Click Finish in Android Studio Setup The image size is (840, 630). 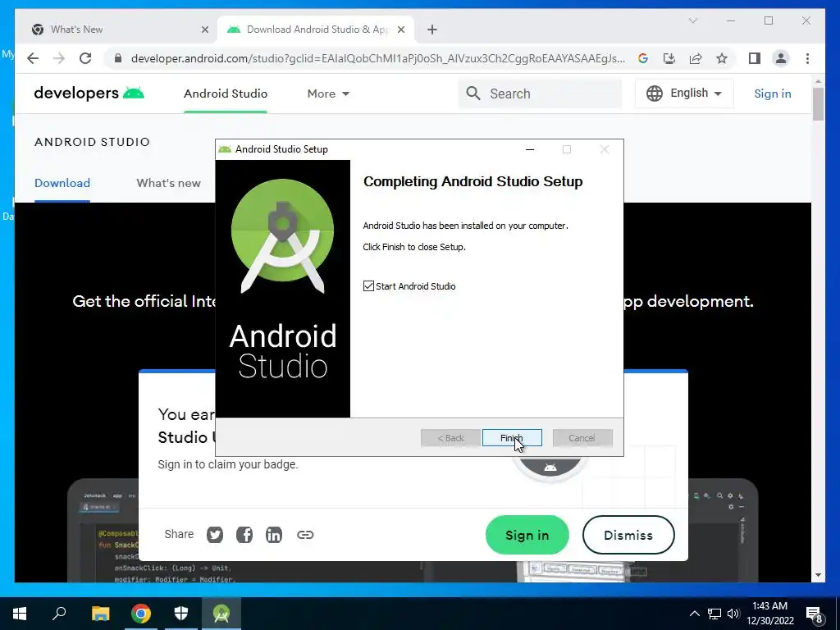click(512, 438)
